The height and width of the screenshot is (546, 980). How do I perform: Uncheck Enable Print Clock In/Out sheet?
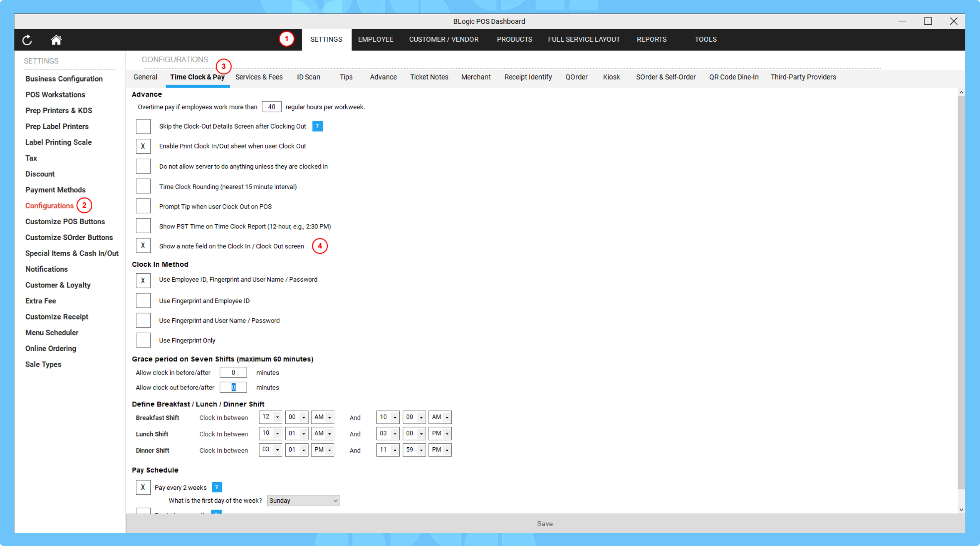click(x=143, y=146)
